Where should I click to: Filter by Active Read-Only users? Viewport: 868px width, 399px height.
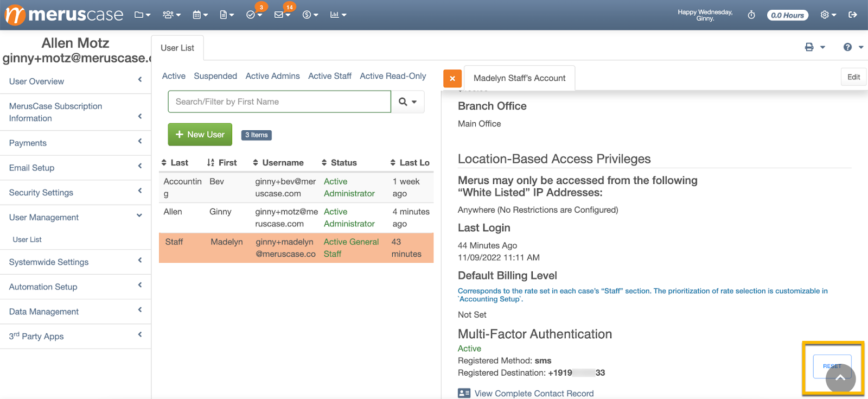pos(393,76)
